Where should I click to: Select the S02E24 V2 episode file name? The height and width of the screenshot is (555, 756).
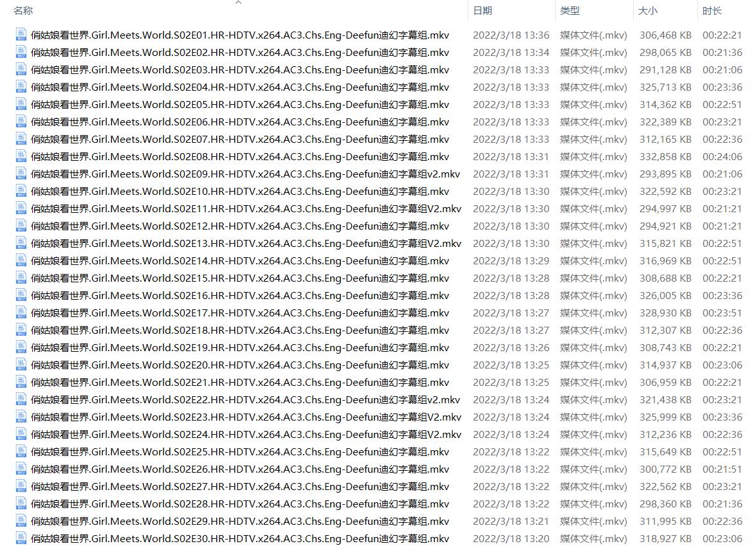[x=246, y=435]
